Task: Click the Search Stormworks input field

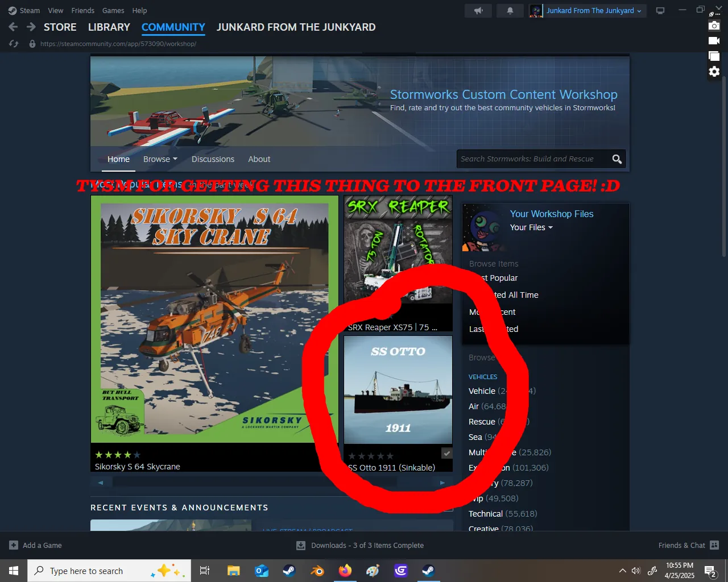Action: tap(532, 159)
